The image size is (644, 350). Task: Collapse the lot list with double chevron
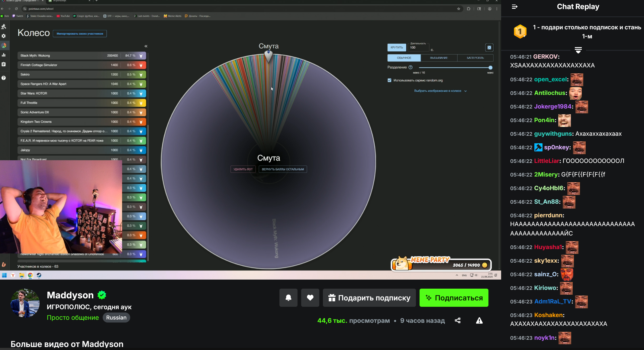coord(146,46)
